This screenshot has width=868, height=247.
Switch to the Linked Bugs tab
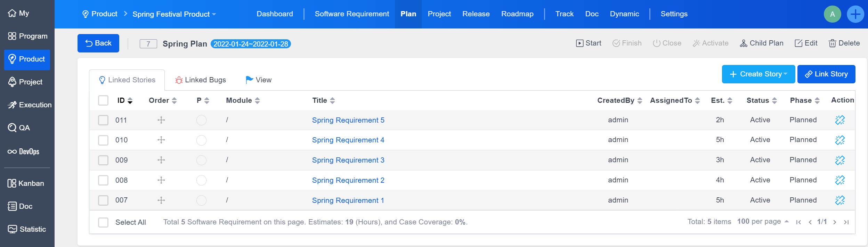tap(201, 80)
